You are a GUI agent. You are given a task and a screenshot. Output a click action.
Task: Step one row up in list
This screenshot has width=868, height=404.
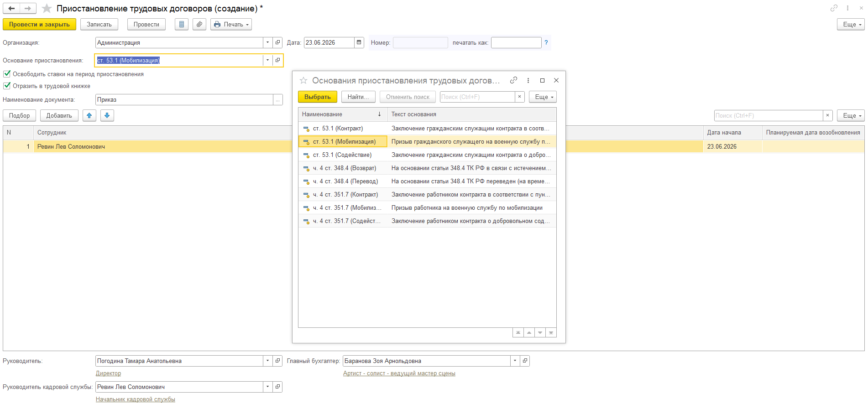(x=529, y=332)
